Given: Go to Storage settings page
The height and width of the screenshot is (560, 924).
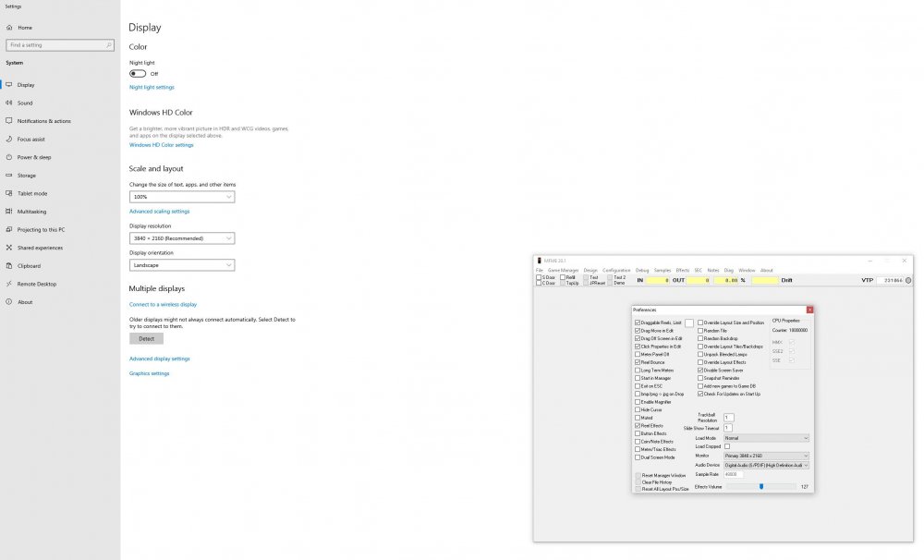Looking at the screenshot, I should pyautogui.click(x=26, y=175).
